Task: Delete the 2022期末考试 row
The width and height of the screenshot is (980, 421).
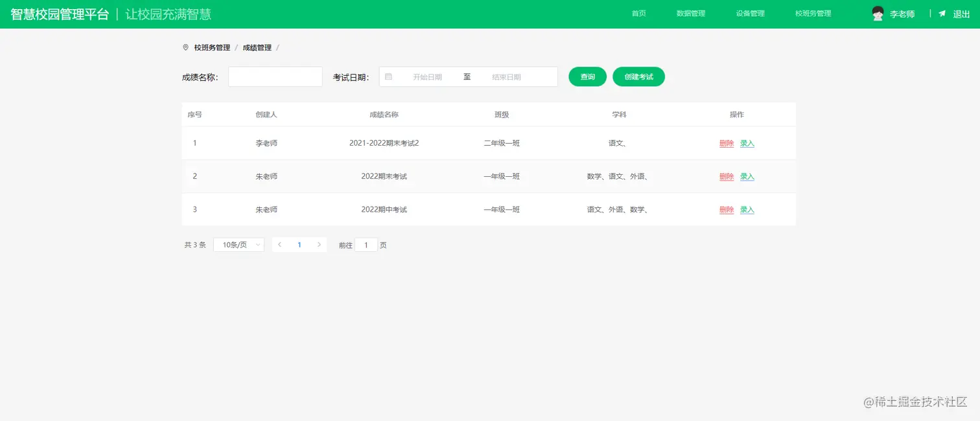Action: [727, 176]
